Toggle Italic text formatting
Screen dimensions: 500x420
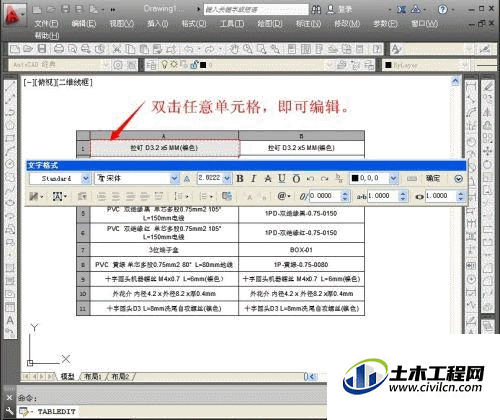click(x=254, y=179)
